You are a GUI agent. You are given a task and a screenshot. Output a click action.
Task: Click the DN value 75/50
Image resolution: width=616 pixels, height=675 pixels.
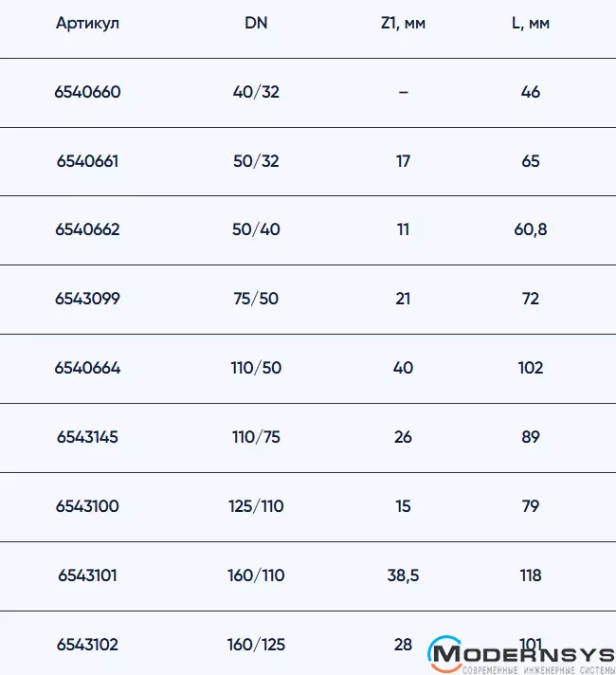(256, 299)
